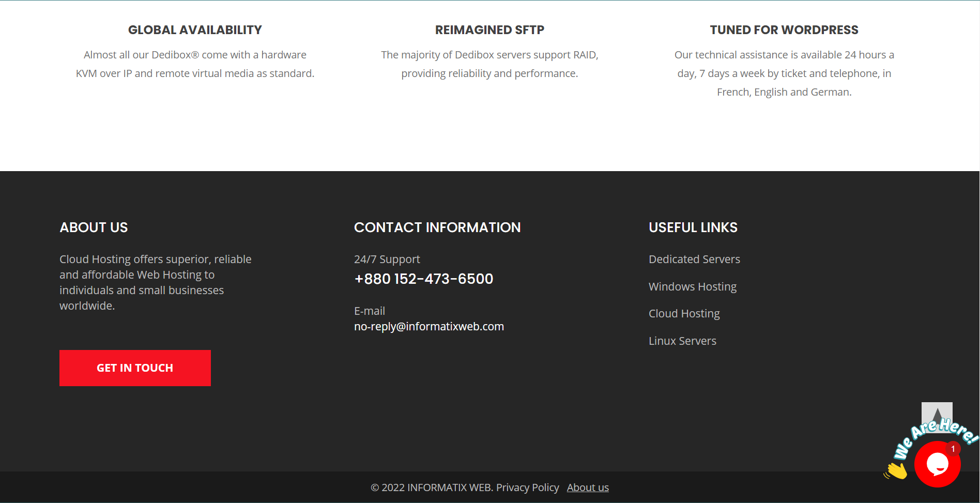This screenshot has width=980, height=503.
Task: Open the red live chat bubble
Action: click(x=937, y=464)
